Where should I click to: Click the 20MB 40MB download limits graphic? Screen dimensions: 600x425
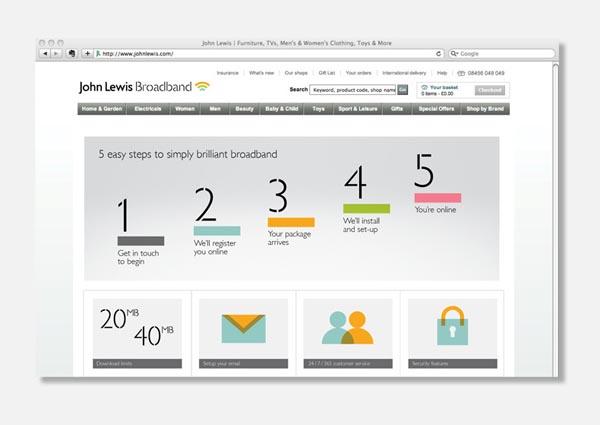137,327
